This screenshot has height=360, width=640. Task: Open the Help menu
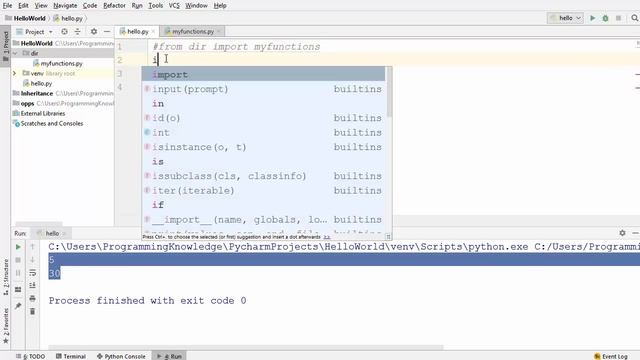click(220, 5)
